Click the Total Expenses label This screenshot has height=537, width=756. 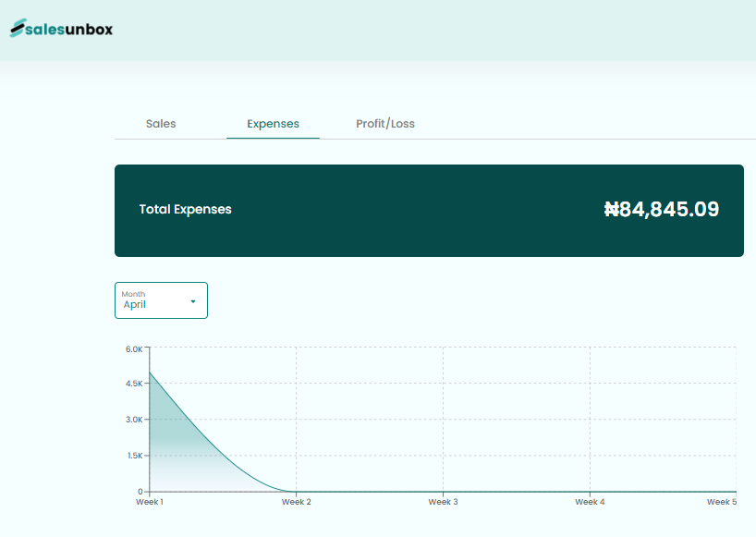[x=185, y=210]
